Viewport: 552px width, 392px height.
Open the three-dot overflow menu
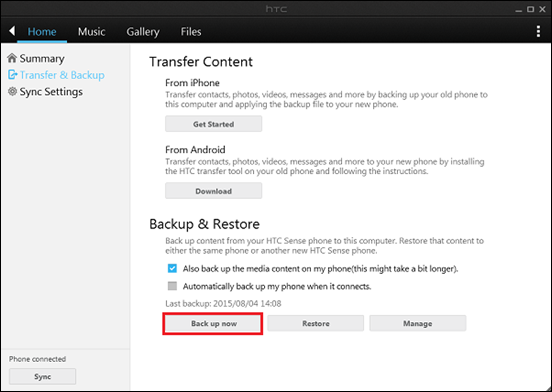pyautogui.click(x=538, y=31)
